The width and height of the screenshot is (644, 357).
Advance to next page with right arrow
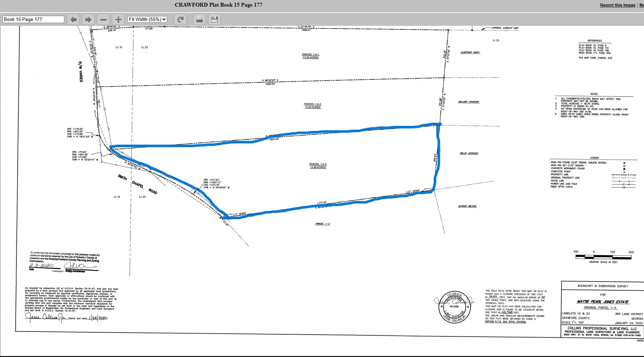click(x=88, y=20)
